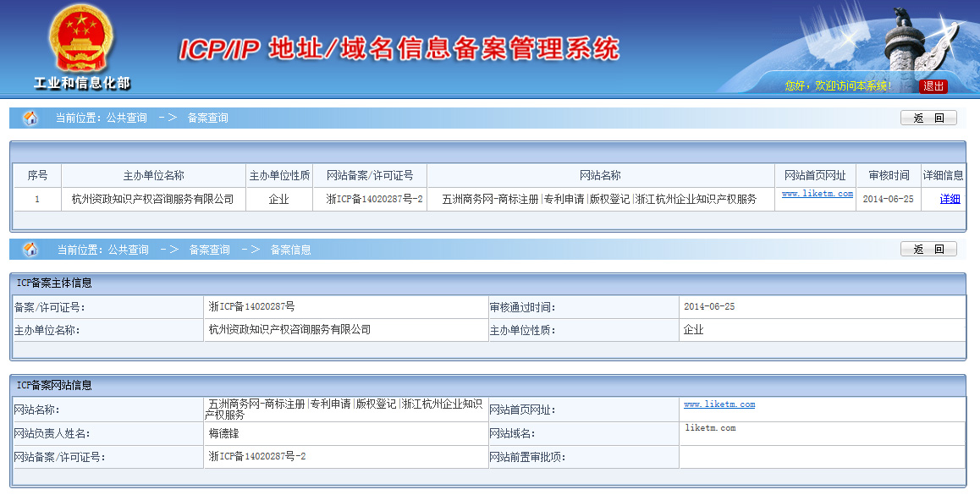Click 审核通过时间 label

(522, 307)
